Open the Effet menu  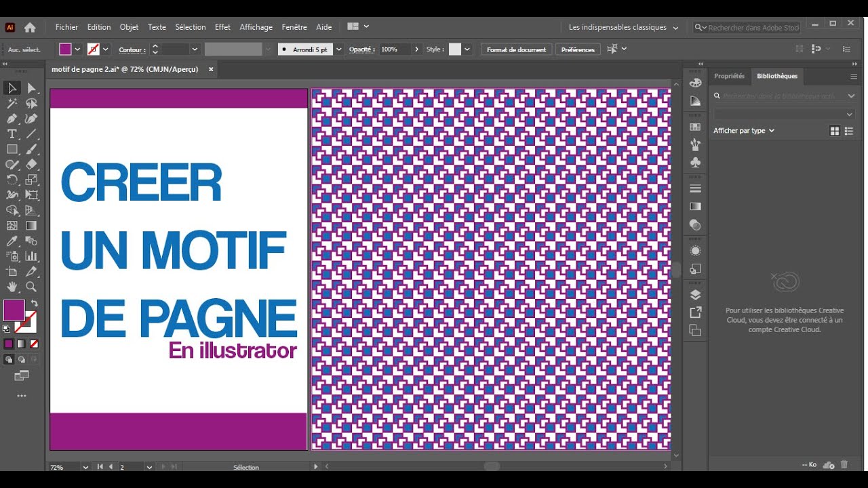222,27
